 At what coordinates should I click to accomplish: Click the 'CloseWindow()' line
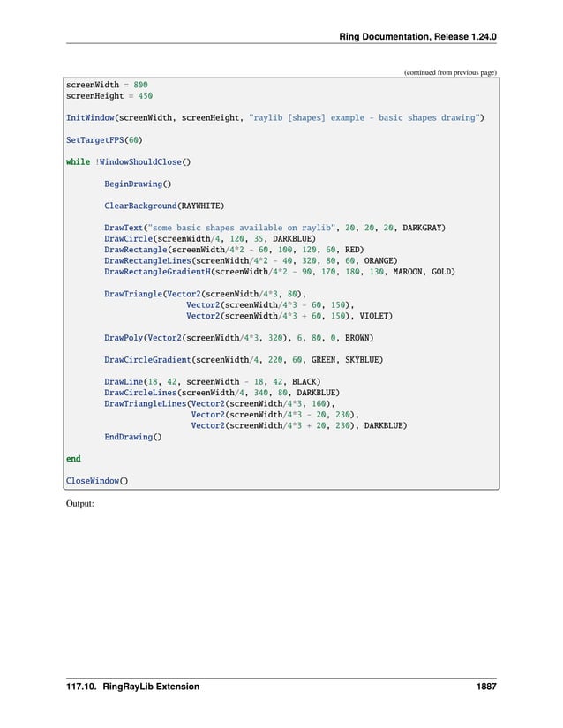97,481
